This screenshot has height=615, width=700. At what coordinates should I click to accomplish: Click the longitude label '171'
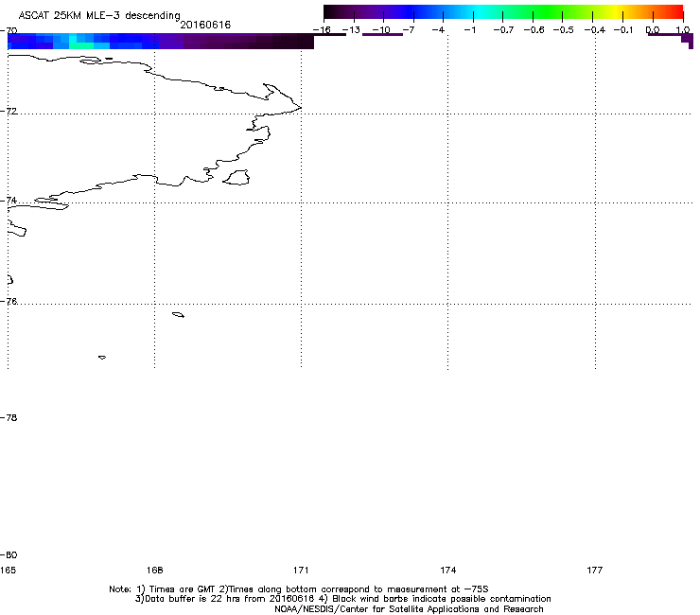point(301,570)
